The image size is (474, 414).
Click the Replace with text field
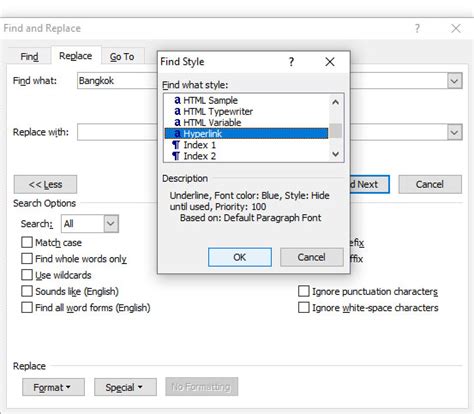pos(117,132)
